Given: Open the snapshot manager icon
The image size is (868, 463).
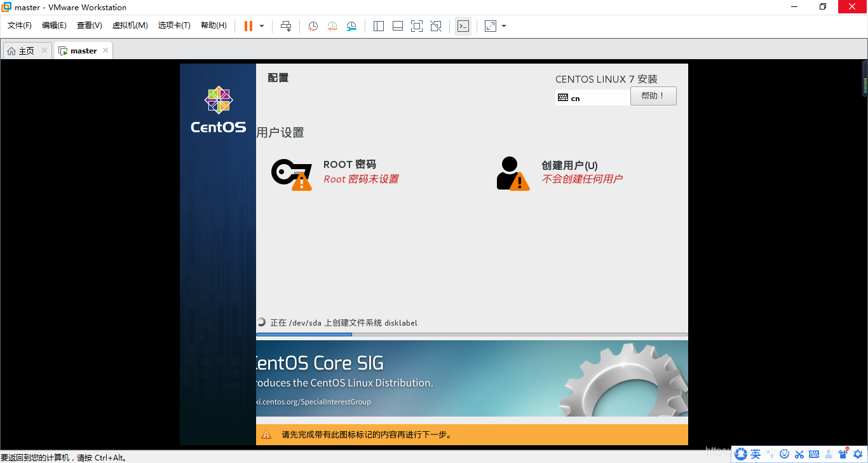Looking at the screenshot, I should (351, 26).
